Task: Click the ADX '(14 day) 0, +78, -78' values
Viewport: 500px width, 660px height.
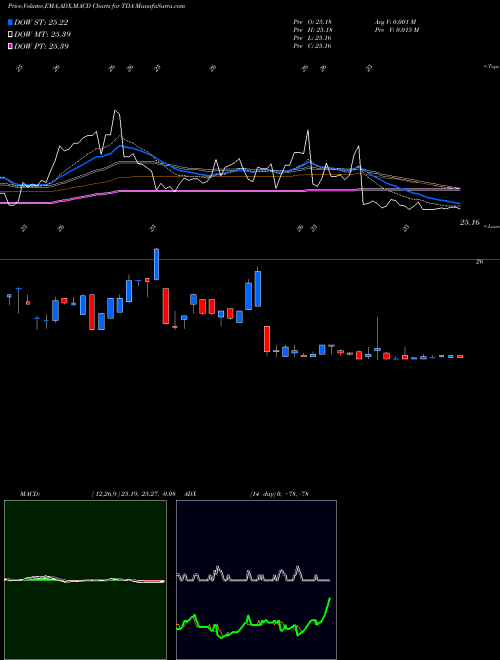Action: pyautogui.click(x=279, y=494)
